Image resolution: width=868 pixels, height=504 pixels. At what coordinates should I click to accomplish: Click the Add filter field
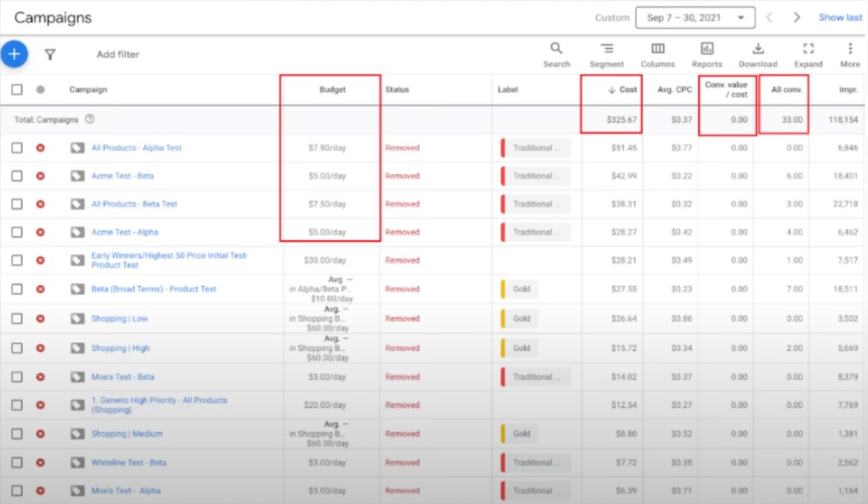118,54
